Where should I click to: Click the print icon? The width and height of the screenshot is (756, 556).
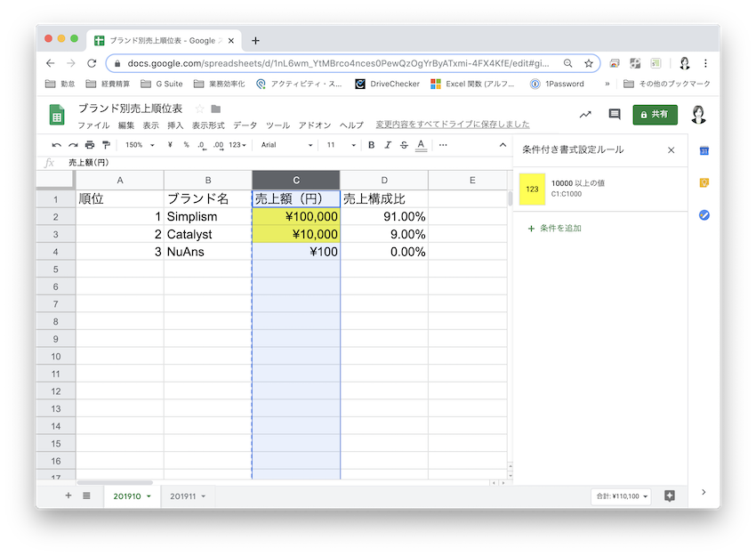pyautogui.click(x=90, y=145)
